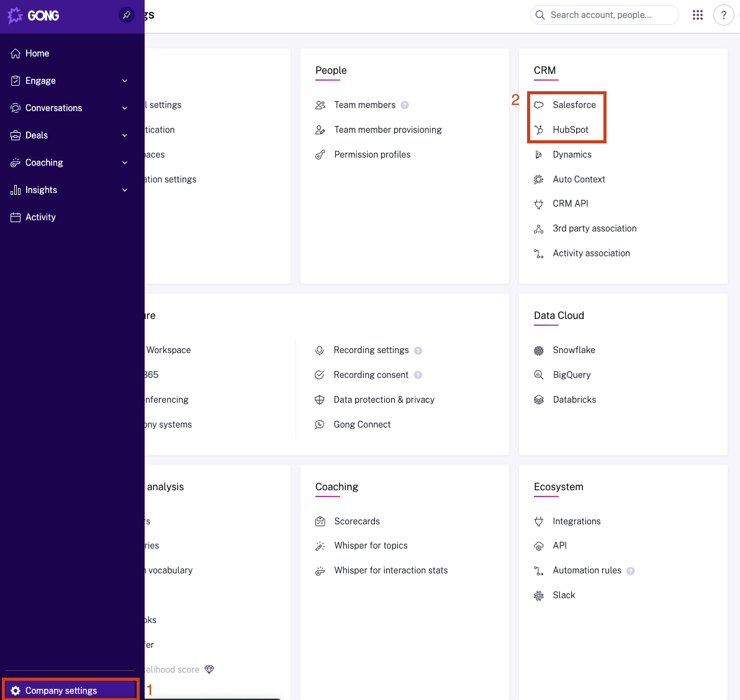740x700 pixels.
Task: Click the Snowflake icon
Action: 538,351
